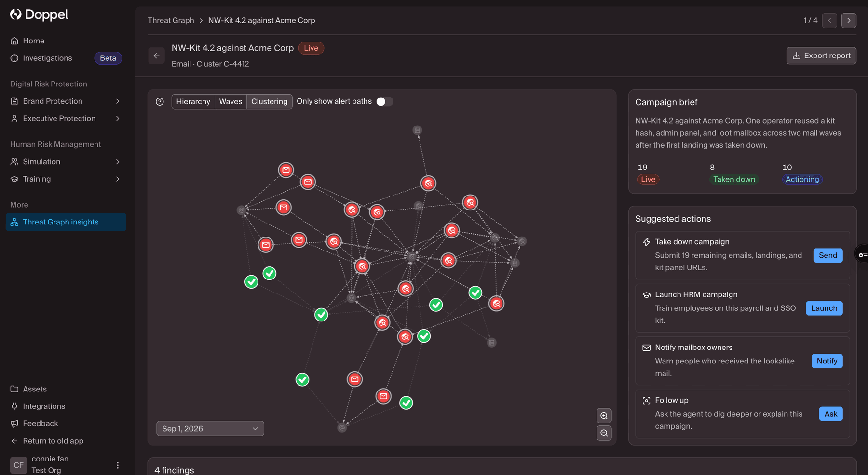Go to the next campaign arrow
The image size is (868, 475).
coord(849,20)
